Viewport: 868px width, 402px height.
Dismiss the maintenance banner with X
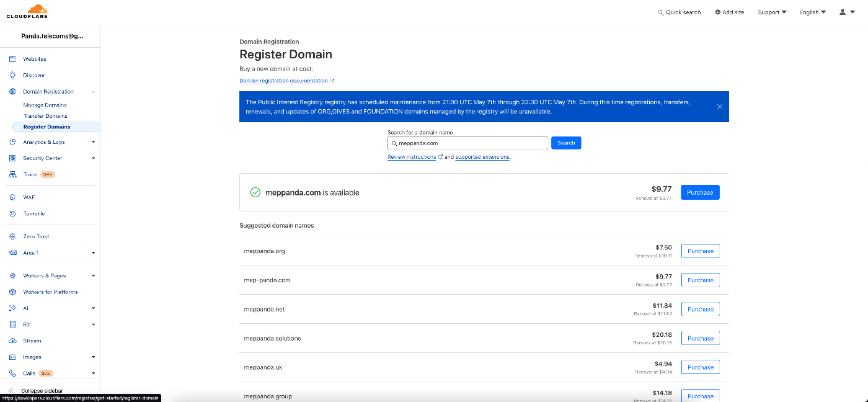(x=720, y=107)
